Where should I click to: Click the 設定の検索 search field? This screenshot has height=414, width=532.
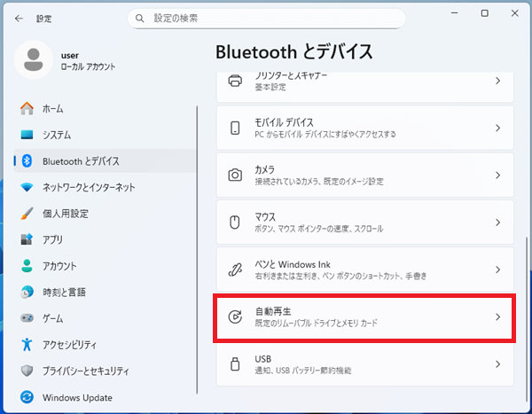tap(266, 19)
